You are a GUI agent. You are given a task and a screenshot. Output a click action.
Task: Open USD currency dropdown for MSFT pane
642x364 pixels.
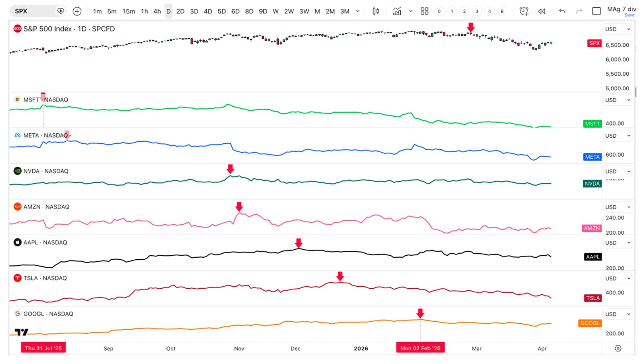click(x=617, y=100)
